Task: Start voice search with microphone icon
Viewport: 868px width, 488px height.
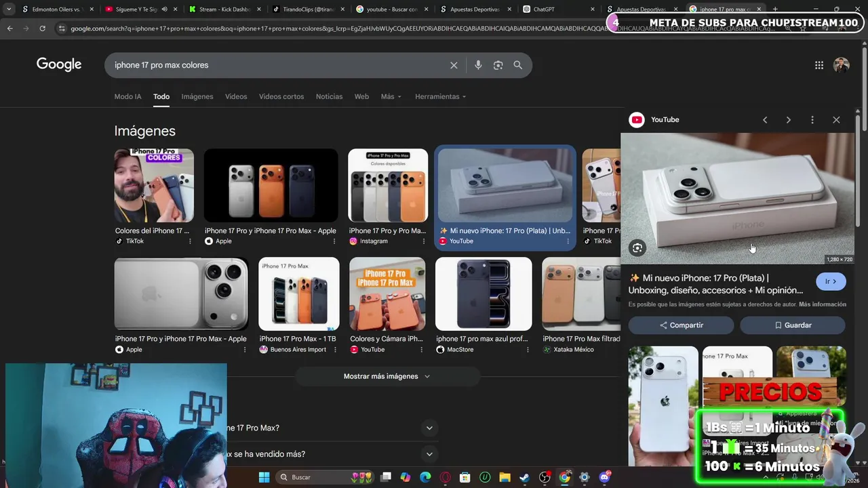Action: pos(478,65)
